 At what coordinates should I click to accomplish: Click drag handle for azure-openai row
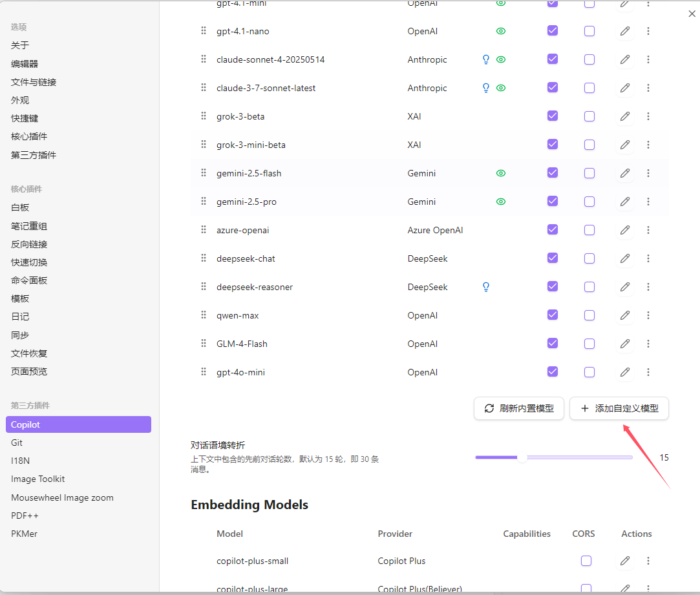pyautogui.click(x=204, y=230)
